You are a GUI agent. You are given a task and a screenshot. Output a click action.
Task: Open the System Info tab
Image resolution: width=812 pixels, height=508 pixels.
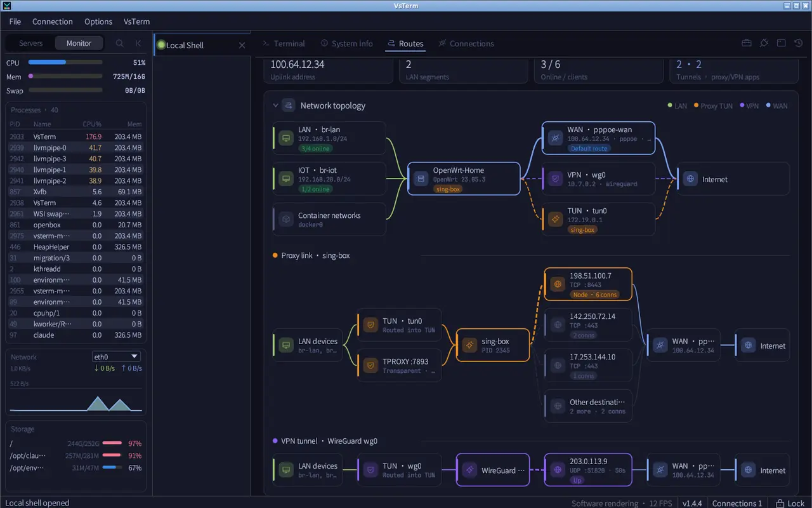[346, 44]
